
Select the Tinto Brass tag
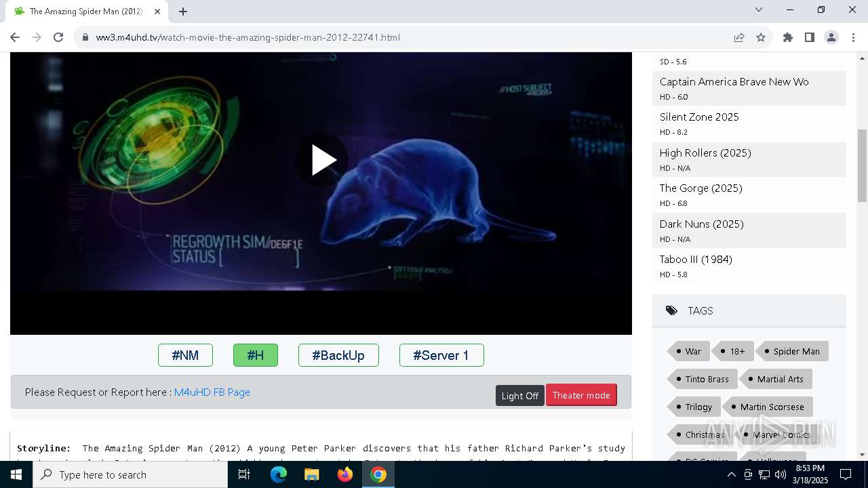(702, 379)
